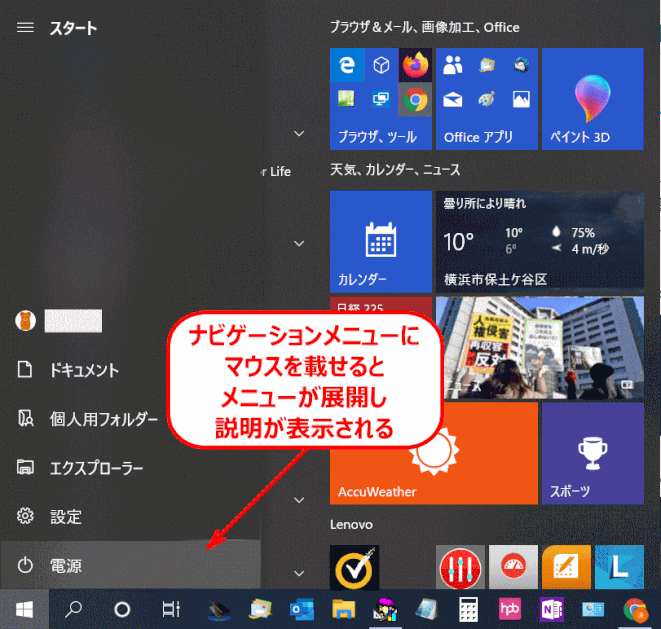Open ドキュメント in navigation menu
This screenshot has height=629, width=661.
[x=84, y=370]
